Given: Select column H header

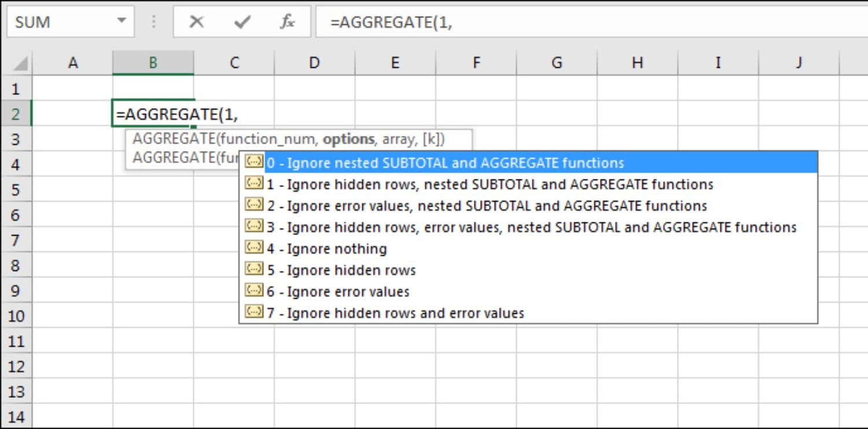Looking at the screenshot, I should [637, 63].
